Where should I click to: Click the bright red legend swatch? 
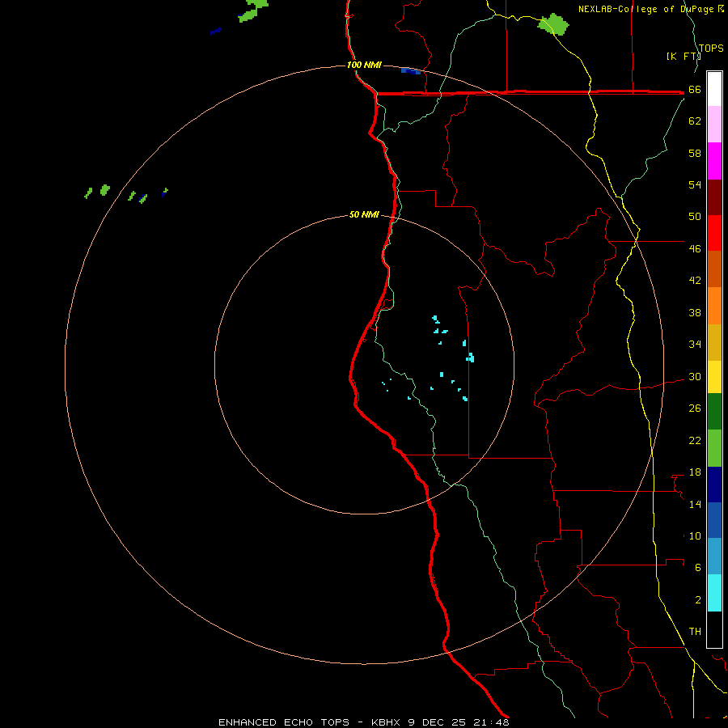(x=714, y=233)
